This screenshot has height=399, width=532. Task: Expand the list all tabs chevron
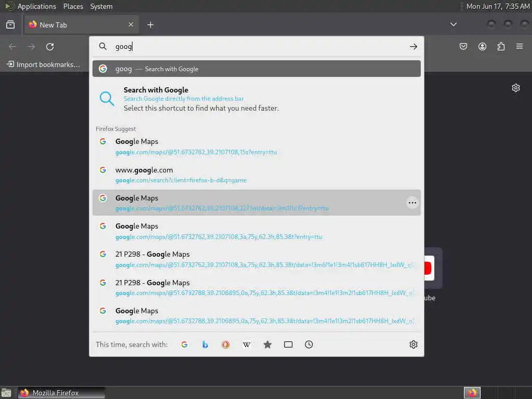pos(453,24)
